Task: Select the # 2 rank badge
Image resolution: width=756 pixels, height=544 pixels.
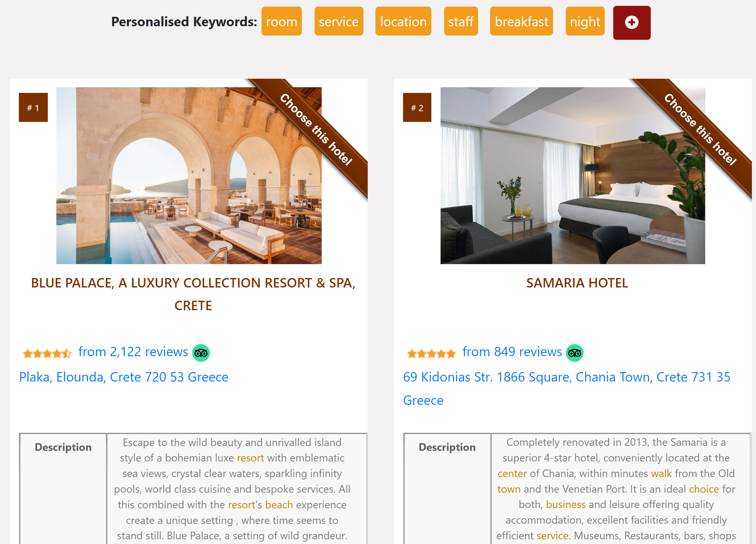Action: 417,107
